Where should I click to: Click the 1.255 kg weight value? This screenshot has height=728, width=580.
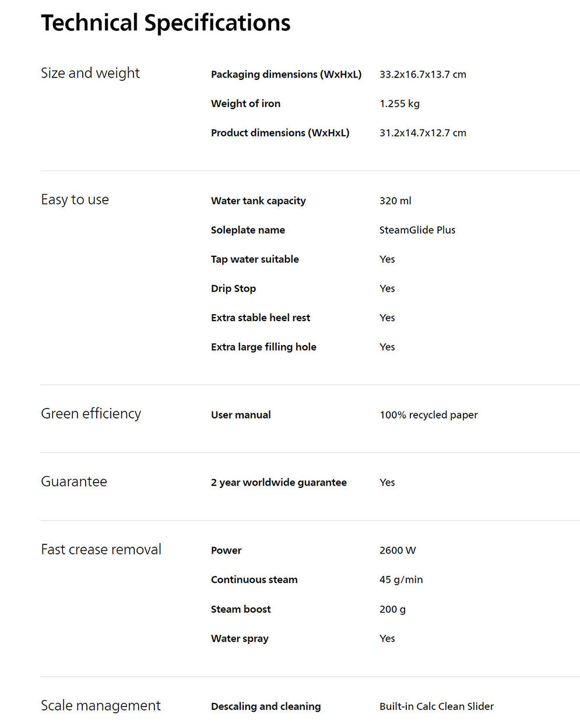(x=399, y=104)
